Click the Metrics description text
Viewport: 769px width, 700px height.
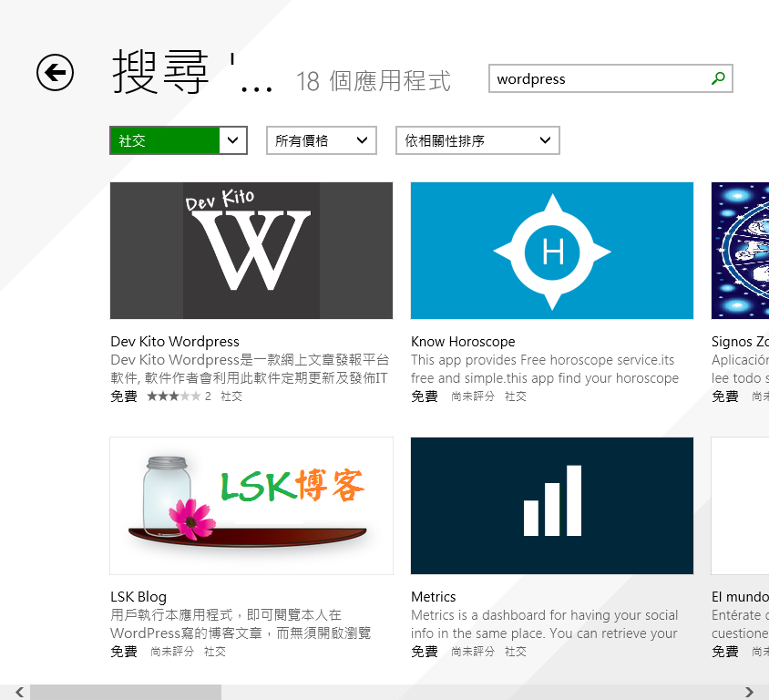(x=544, y=624)
